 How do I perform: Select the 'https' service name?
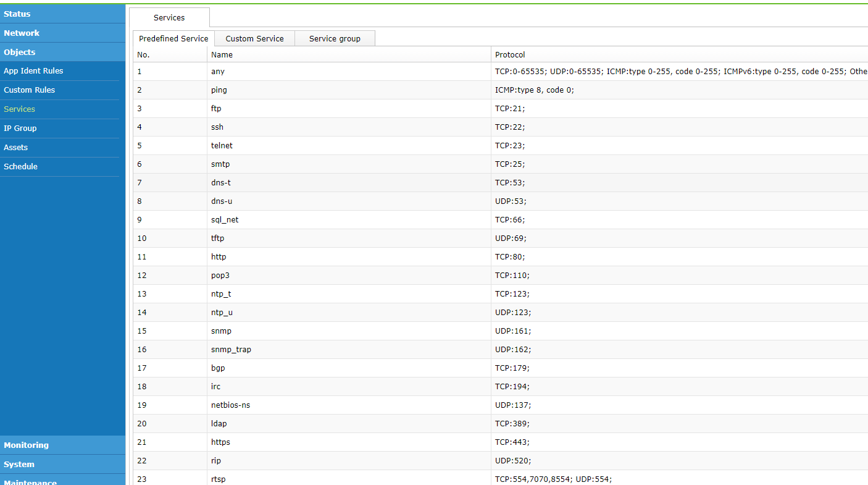click(220, 442)
